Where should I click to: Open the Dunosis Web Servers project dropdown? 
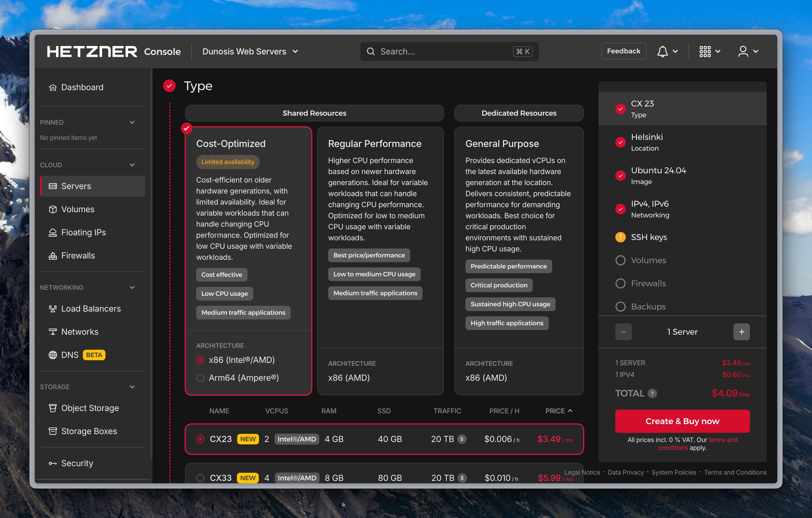250,51
